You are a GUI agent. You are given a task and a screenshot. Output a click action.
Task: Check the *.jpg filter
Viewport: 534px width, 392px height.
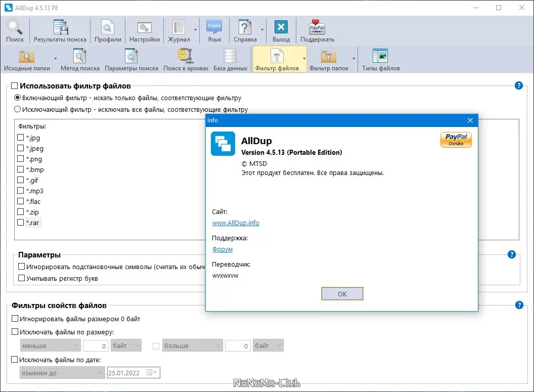click(20, 137)
